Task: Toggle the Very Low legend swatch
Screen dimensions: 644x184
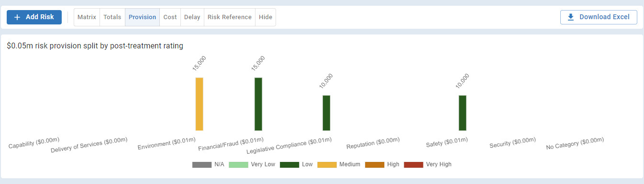Action: click(238, 164)
